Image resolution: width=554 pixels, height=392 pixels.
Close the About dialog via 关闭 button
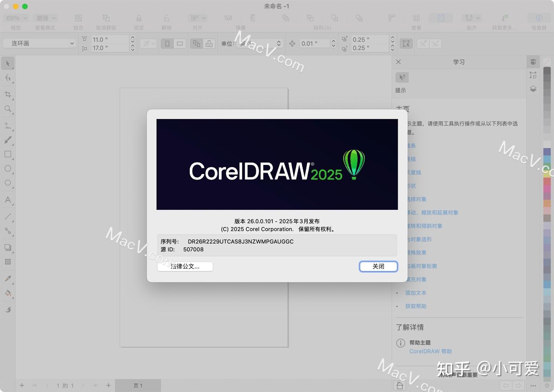378,266
